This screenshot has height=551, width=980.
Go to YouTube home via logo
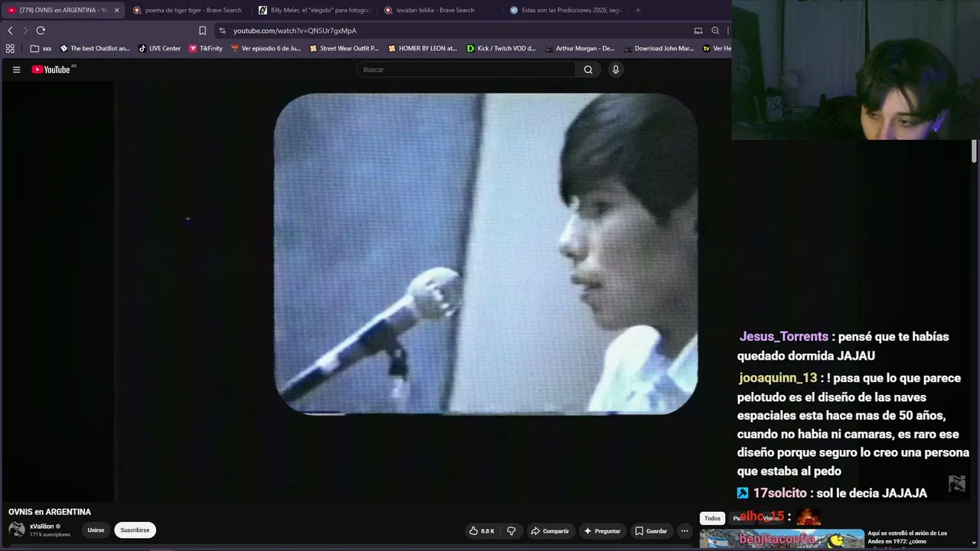coord(53,70)
